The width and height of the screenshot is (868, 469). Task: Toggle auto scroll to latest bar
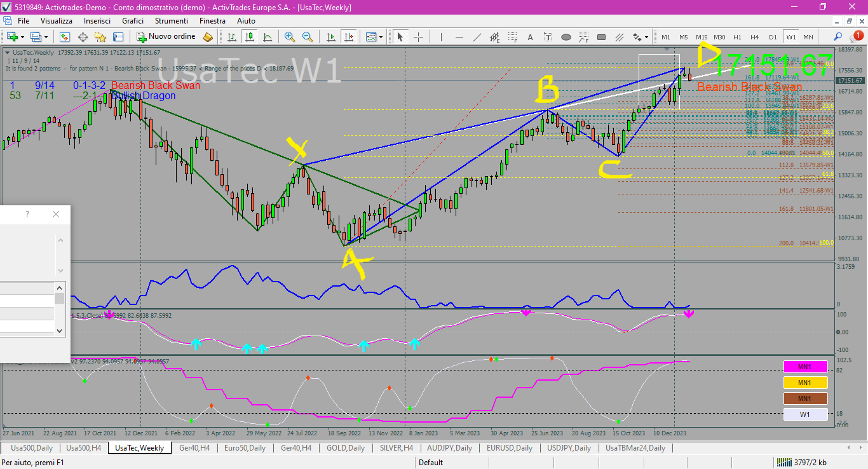click(x=330, y=37)
